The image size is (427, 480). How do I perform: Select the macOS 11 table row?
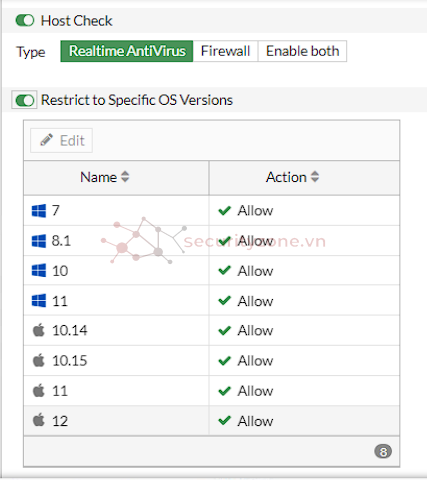(212, 391)
